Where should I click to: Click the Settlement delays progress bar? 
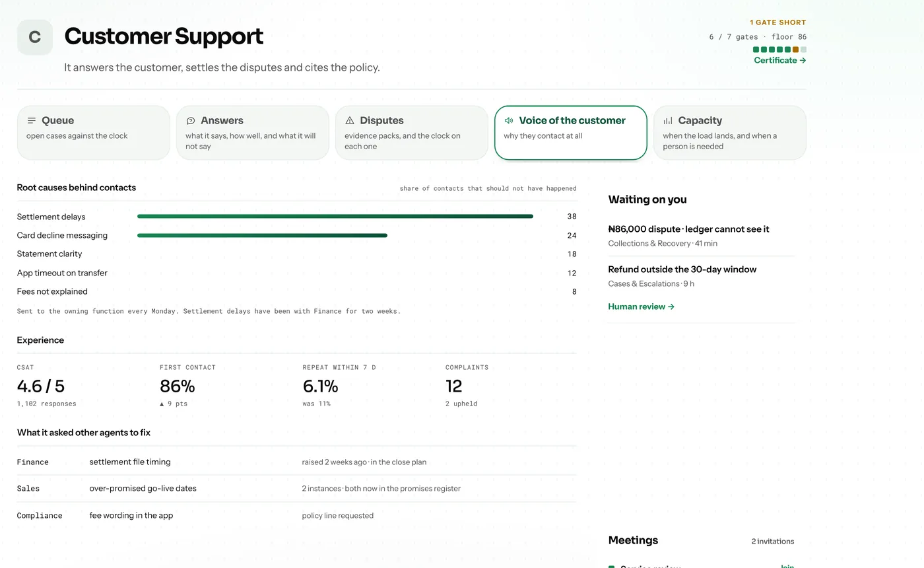(x=335, y=217)
